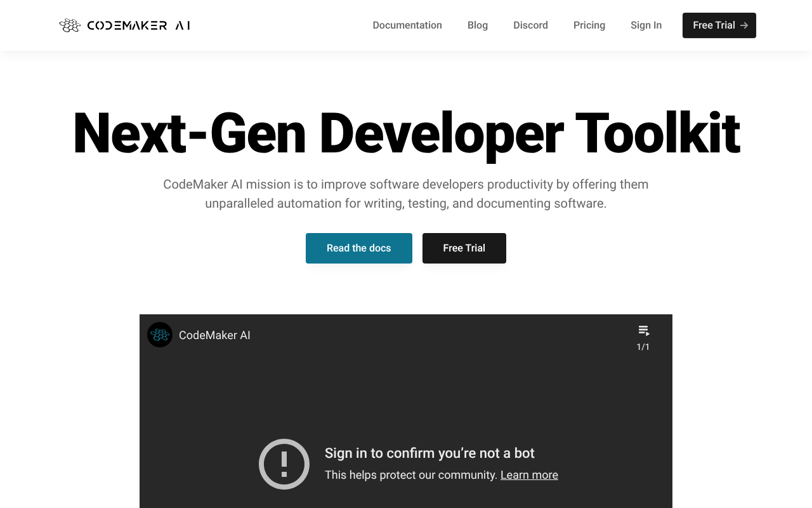
Task: Click the CodeMaker AI logo in the header
Action: coord(124,25)
